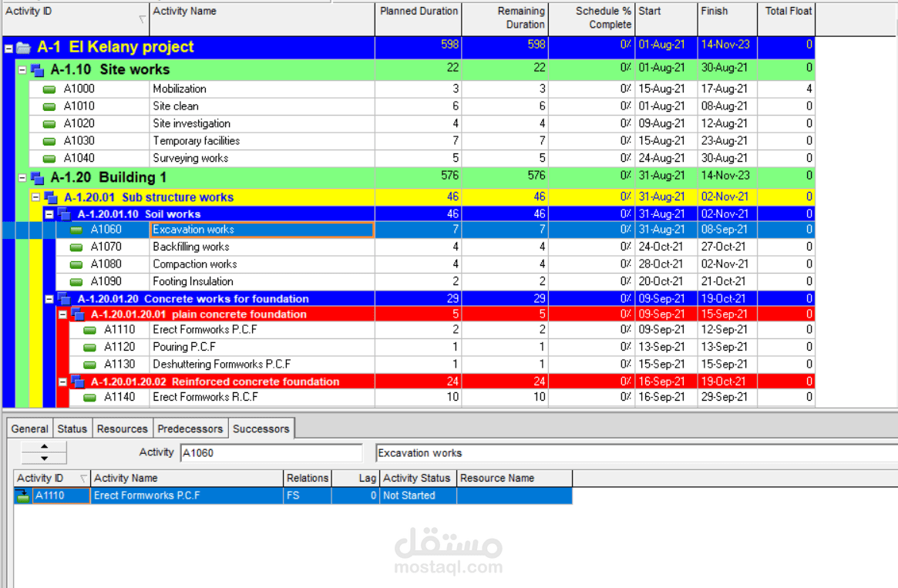This screenshot has width=898, height=588.
Task: Click the green activity icon for A1040
Action: pos(49,158)
